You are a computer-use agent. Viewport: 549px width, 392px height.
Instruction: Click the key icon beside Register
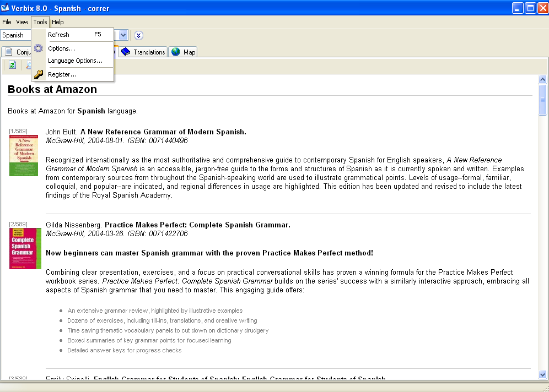pyautogui.click(x=39, y=74)
